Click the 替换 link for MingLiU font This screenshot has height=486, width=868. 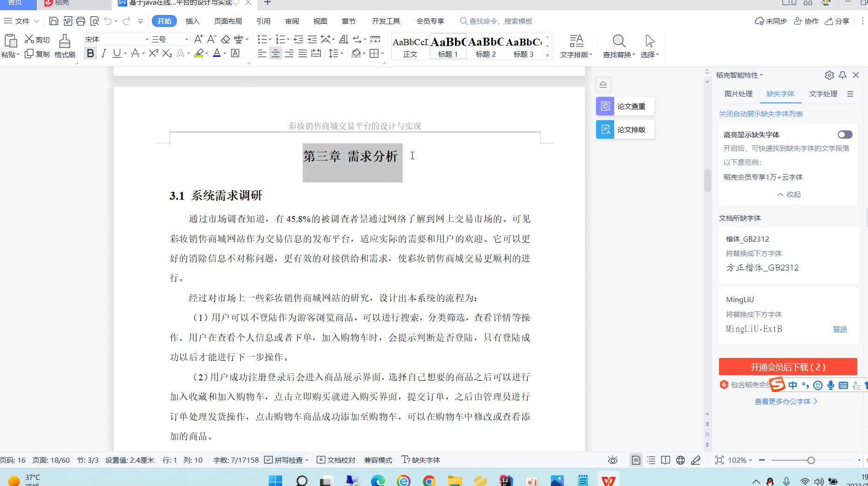pyautogui.click(x=840, y=329)
